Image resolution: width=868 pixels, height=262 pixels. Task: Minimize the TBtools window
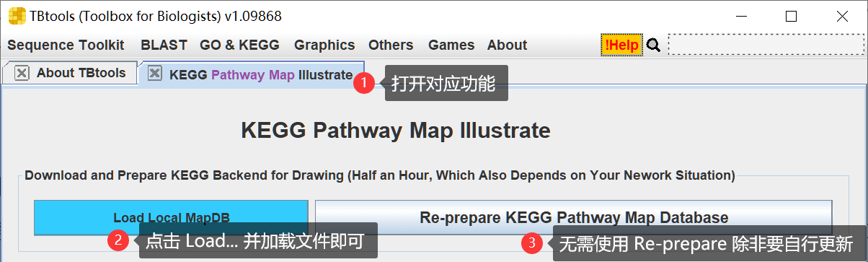[x=742, y=16]
